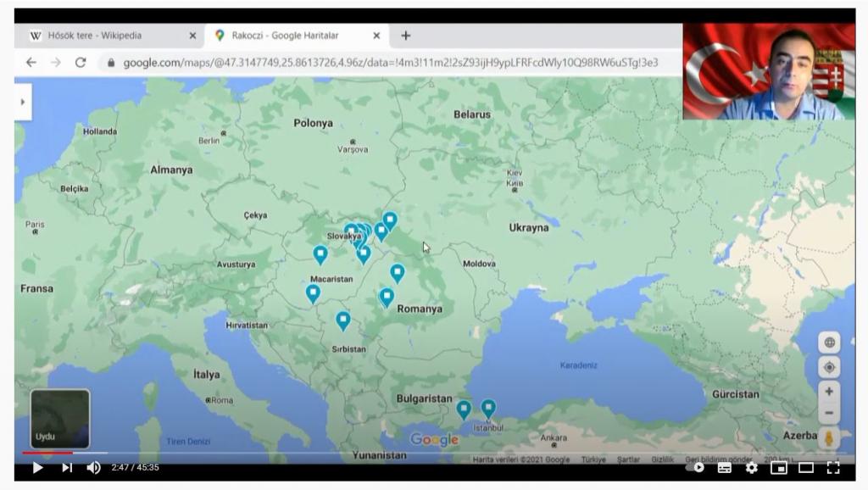
Task: Focus the google.com/maps address bar
Action: 390,63
